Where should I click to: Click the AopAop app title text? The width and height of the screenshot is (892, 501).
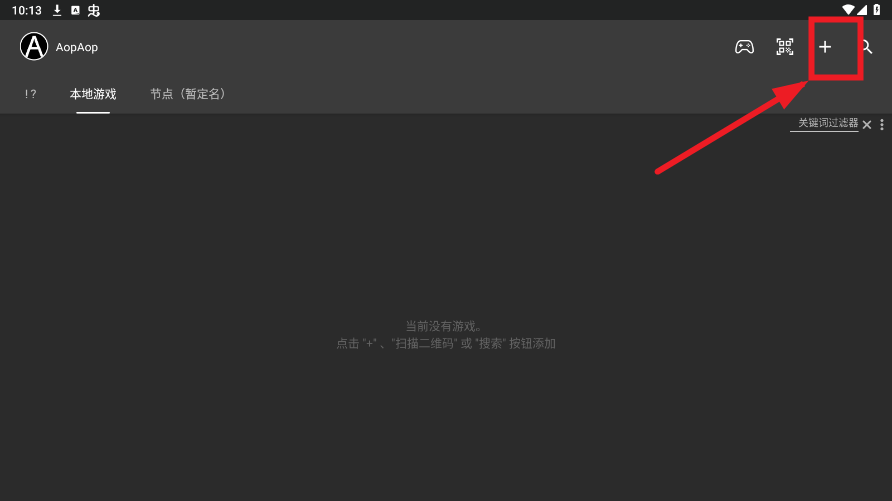tap(77, 47)
